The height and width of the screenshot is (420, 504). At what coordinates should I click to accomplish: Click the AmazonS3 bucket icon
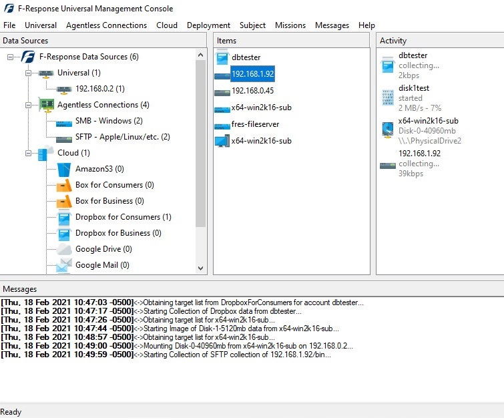64,170
